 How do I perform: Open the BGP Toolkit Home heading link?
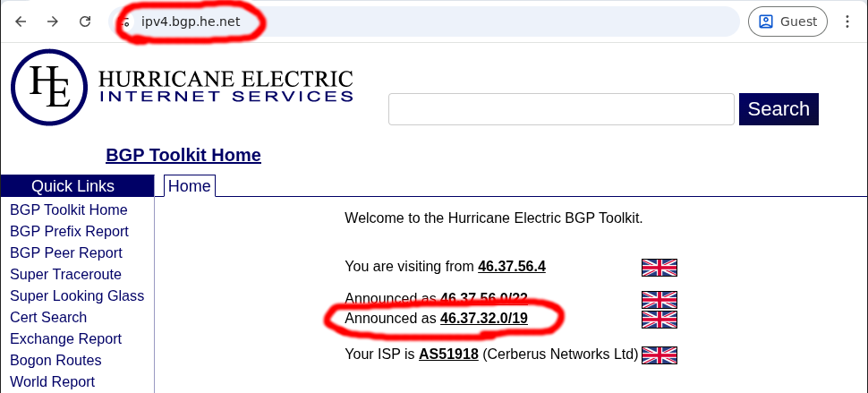click(x=183, y=155)
